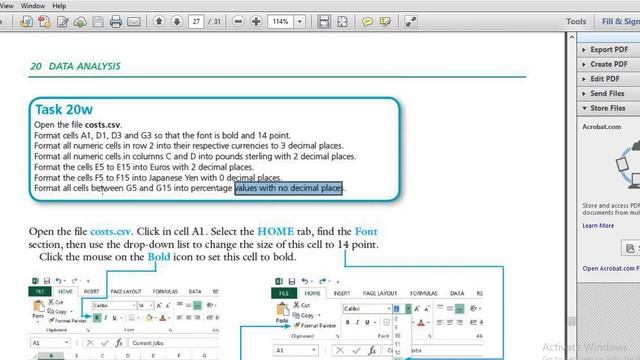
Task: Open the Window menu
Action: click(x=33, y=6)
